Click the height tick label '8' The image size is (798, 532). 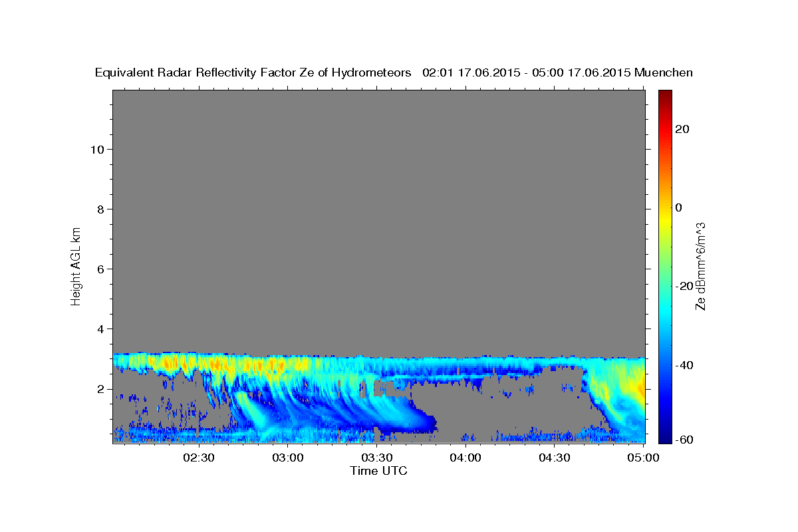coord(100,209)
